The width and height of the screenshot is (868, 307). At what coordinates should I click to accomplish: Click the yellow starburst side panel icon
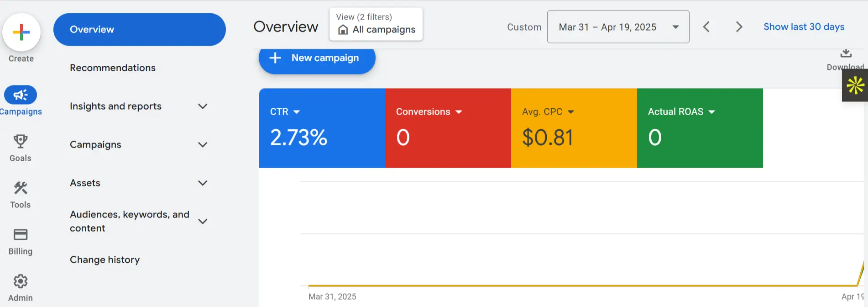pos(855,85)
